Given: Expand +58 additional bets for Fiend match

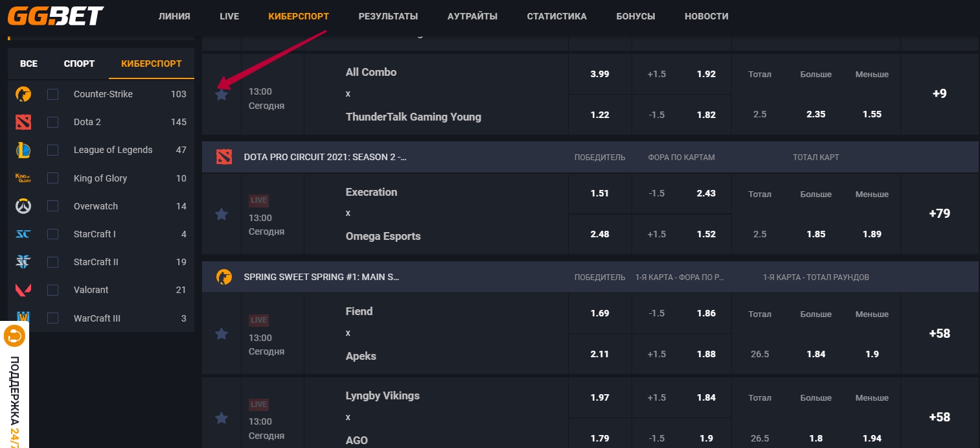Looking at the screenshot, I should tap(939, 333).
